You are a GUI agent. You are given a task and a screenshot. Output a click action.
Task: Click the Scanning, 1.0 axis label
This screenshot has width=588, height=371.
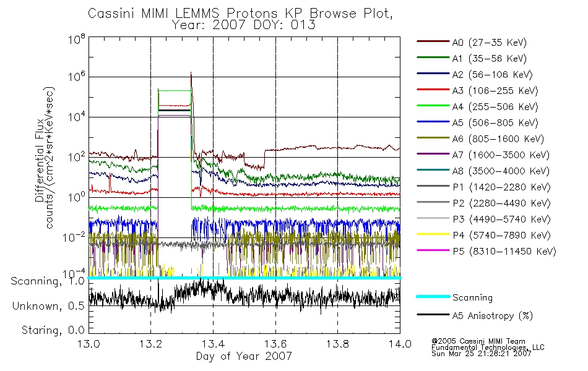(48, 281)
